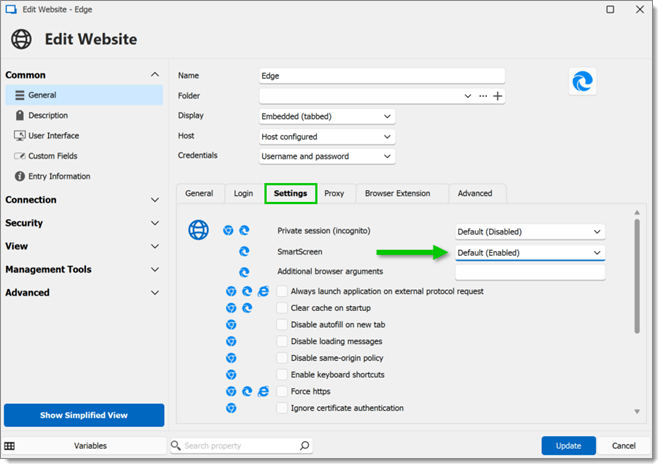The height and width of the screenshot is (469, 663).
Task: Click the blue globe icon in Settings panel
Action: click(x=198, y=230)
